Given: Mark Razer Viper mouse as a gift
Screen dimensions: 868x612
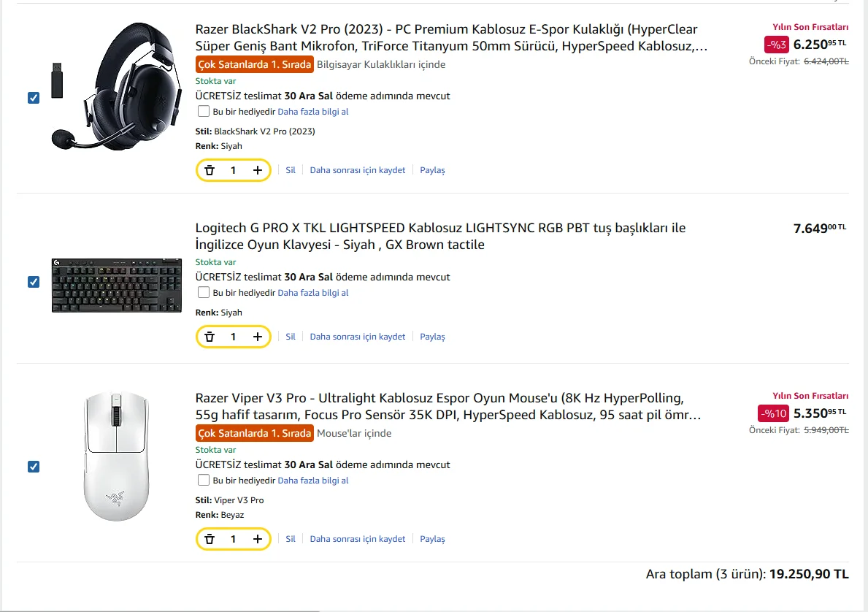Looking at the screenshot, I should [204, 480].
